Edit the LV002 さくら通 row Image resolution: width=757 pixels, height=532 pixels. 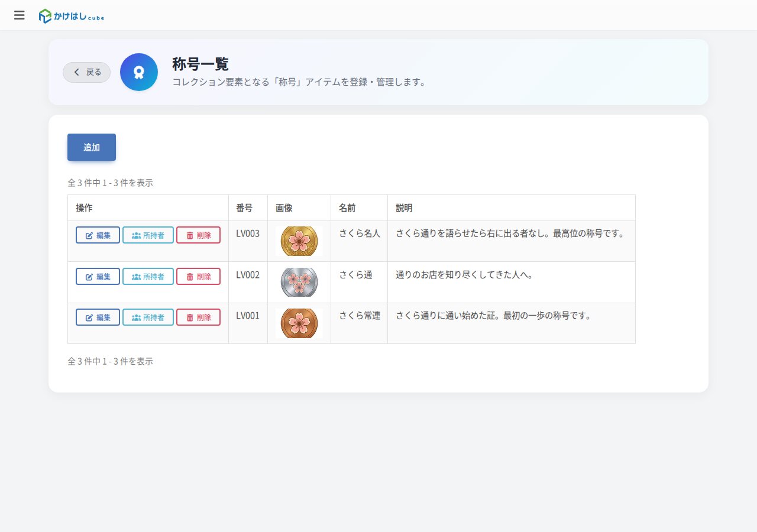pos(98,276)
